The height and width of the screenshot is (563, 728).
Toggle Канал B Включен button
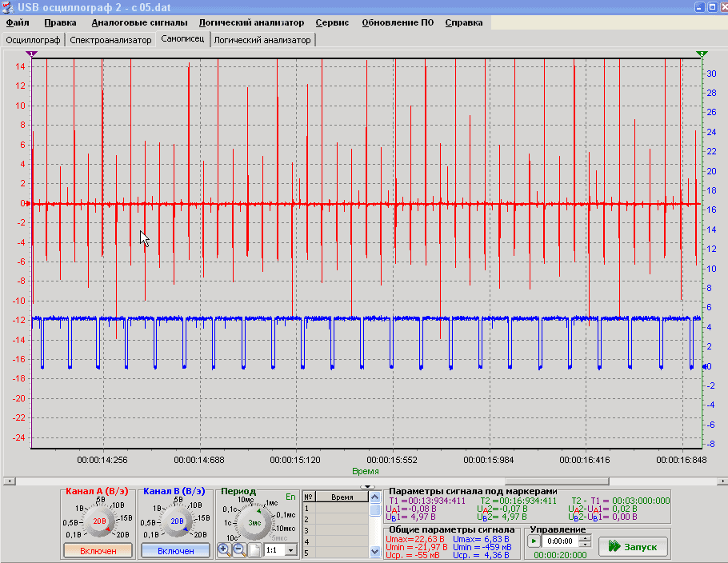point(175,551)
